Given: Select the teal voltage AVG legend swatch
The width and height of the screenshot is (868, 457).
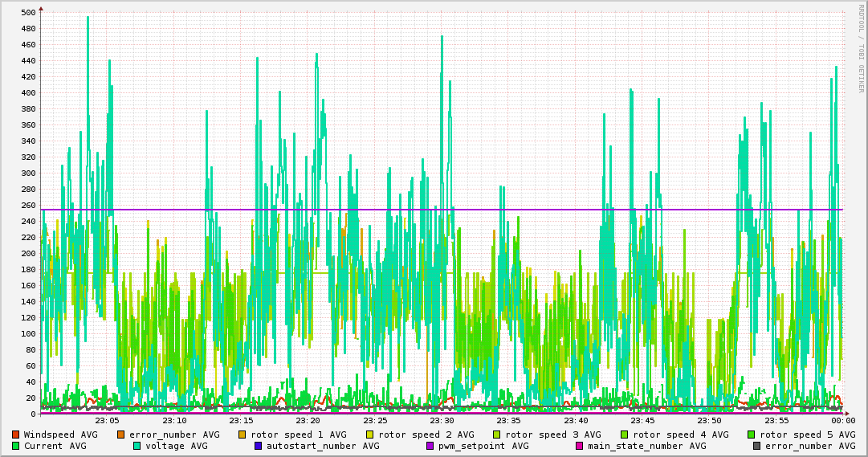Looking at the screenshot, I should pyautogui.click(x=137, y=446).
